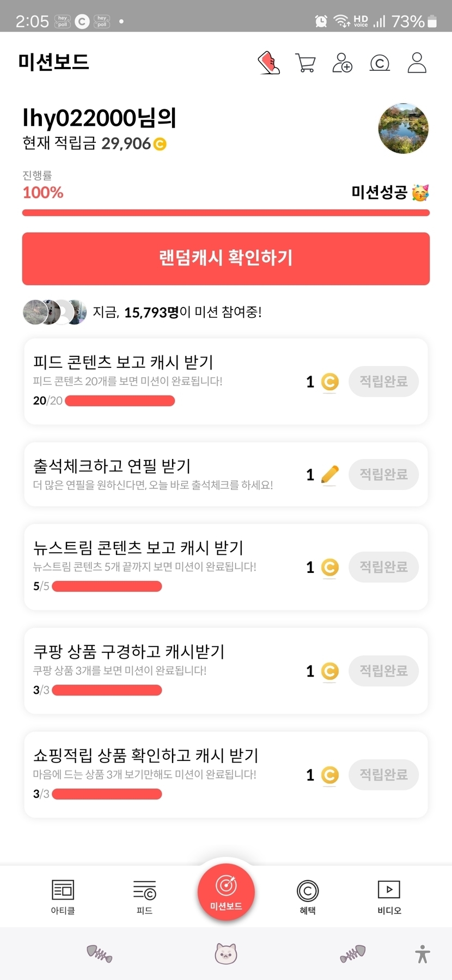Image resolution: width=452 pixels, height=980 pixels.
Task: Tap the left fishbone icon
Action: pyautogui.click(x=99, y=953)
